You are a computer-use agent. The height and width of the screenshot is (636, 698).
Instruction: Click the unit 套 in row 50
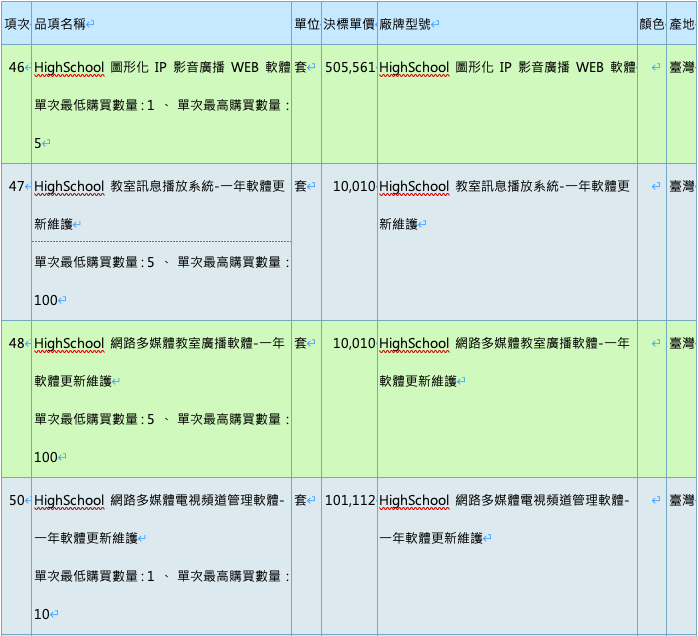pos(300,500)
